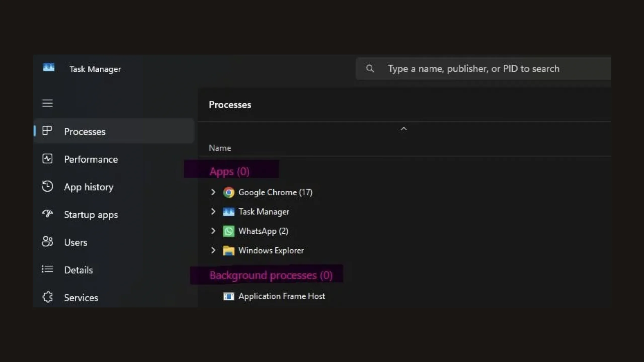Expand the Windows Explorer process group
Viewport: 644px width, 362px height.
213,250
